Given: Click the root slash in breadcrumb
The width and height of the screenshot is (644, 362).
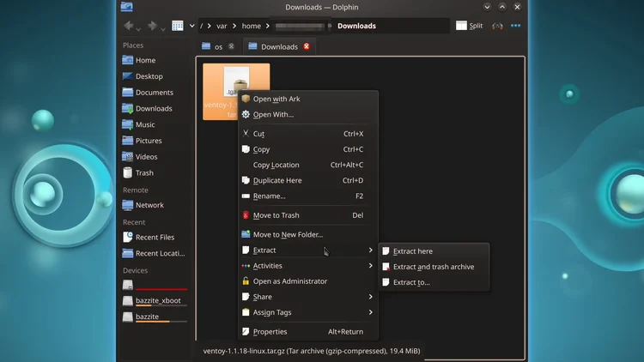Looking at the screenshot, I should pos(201,26).
